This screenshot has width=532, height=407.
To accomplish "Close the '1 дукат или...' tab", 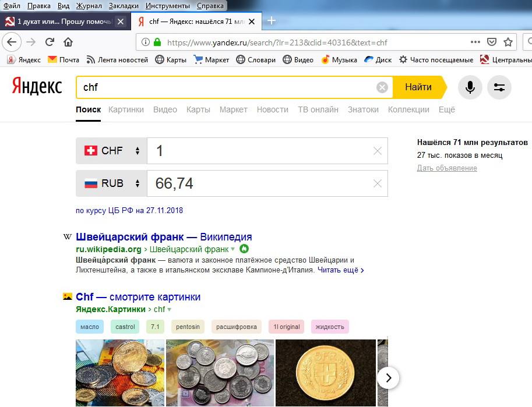I will coord(121,22).
